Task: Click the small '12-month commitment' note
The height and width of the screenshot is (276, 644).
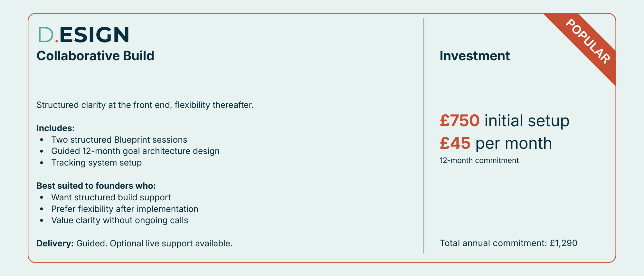Action: pyautogui.click(x=479, y=160)
